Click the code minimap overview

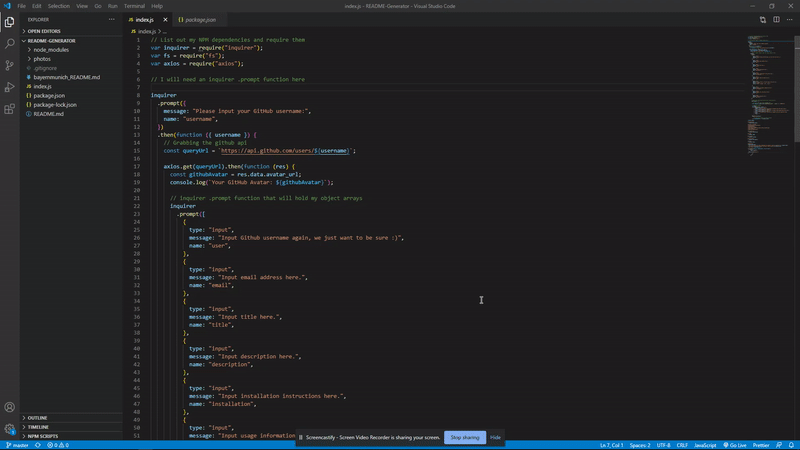770,94
